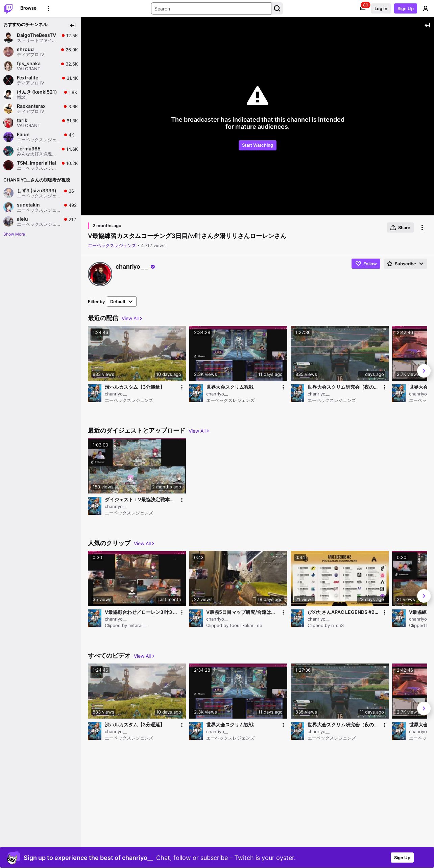This screenshot has width=434, height=868.
Task: Open options for 世界大会スクリム観戦 in 最近の配信
Action: (x=283, y=387)
